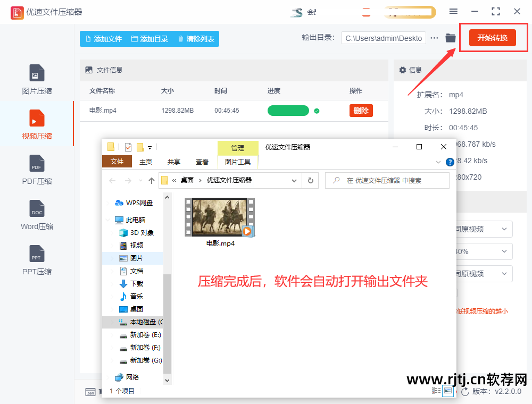Open the 图片压缩 image compression tool
This screenshot has width=532, height=404.
pyautogui.click(x=37, y=80)
